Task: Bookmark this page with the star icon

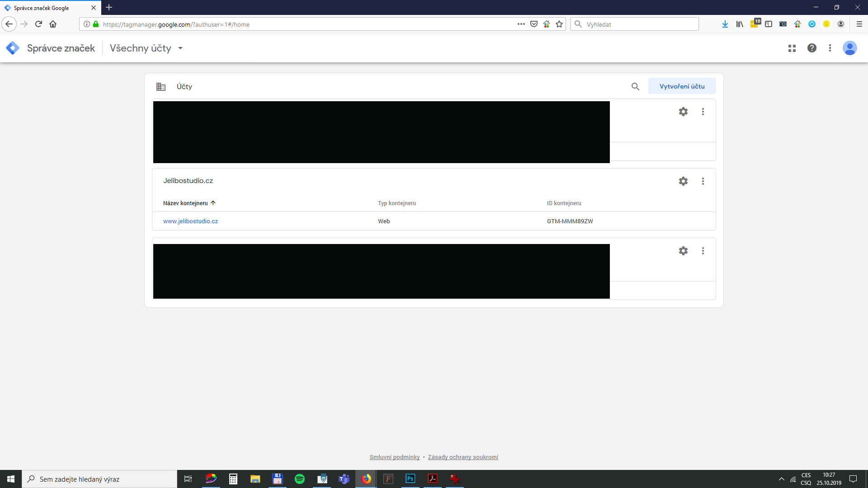Action: [559, 24]
